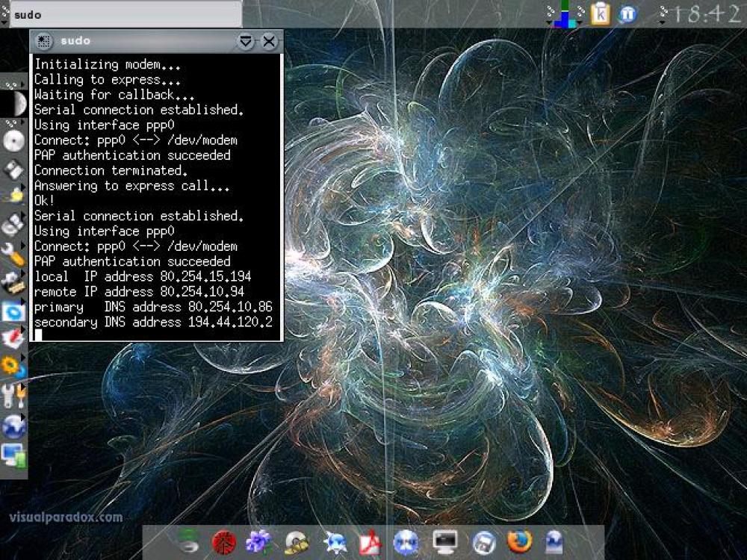Click the red pencil office icon in side panel
Screen dimensions: 747x560
coord(13,339)
